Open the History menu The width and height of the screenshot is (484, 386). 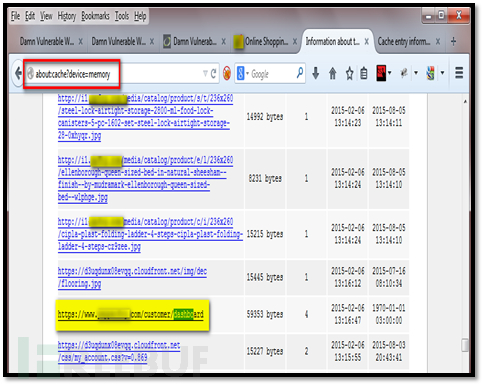click(x=67, y=16)
